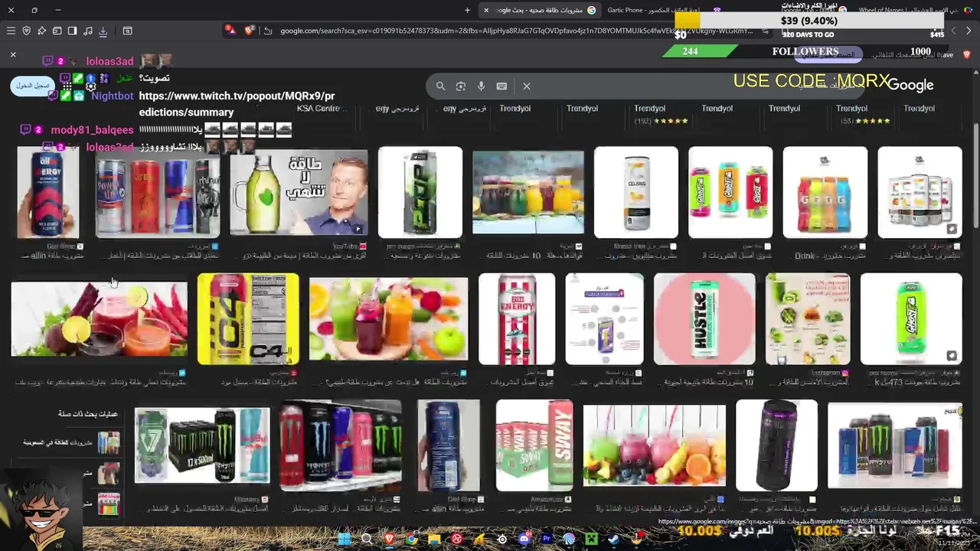Open Discord from the taskbar
980x551 pixels.
coord(524,539)
